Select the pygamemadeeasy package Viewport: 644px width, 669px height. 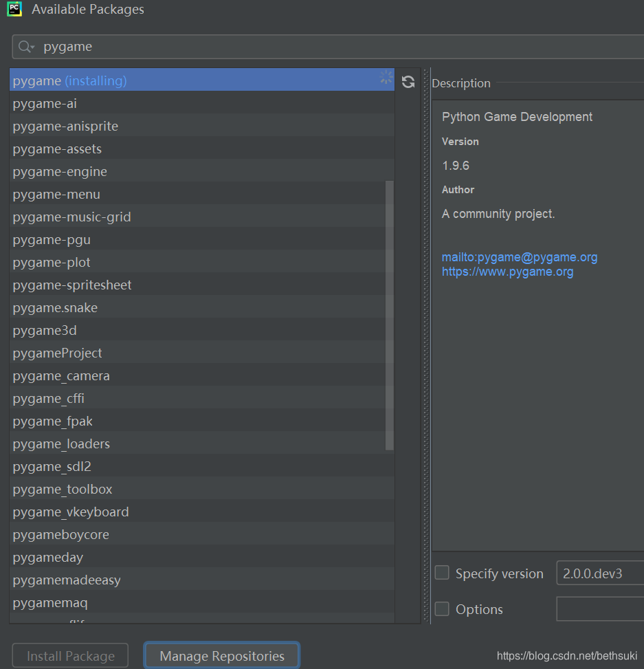point(202,580)
